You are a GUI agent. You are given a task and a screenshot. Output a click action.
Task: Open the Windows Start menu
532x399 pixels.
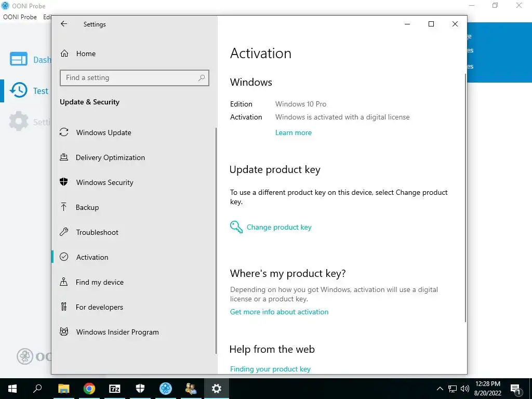[12, 389]
